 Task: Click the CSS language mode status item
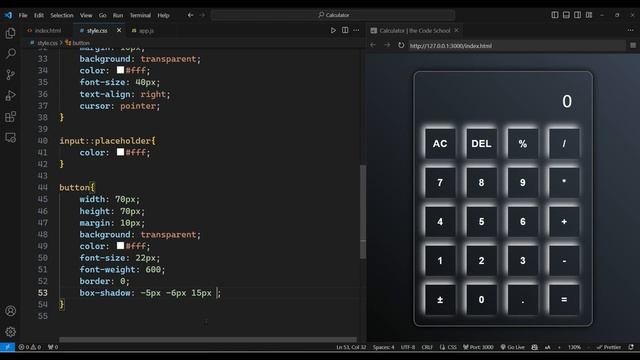pos(452,347)
